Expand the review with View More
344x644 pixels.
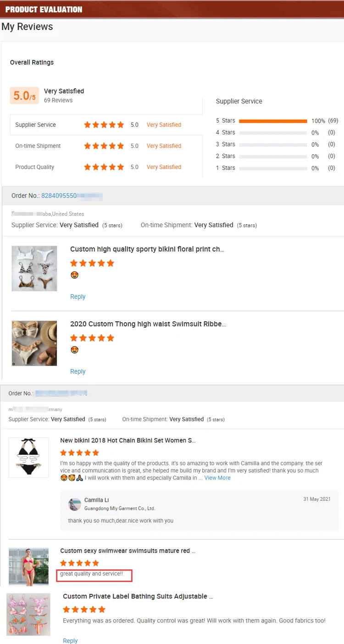217,478
